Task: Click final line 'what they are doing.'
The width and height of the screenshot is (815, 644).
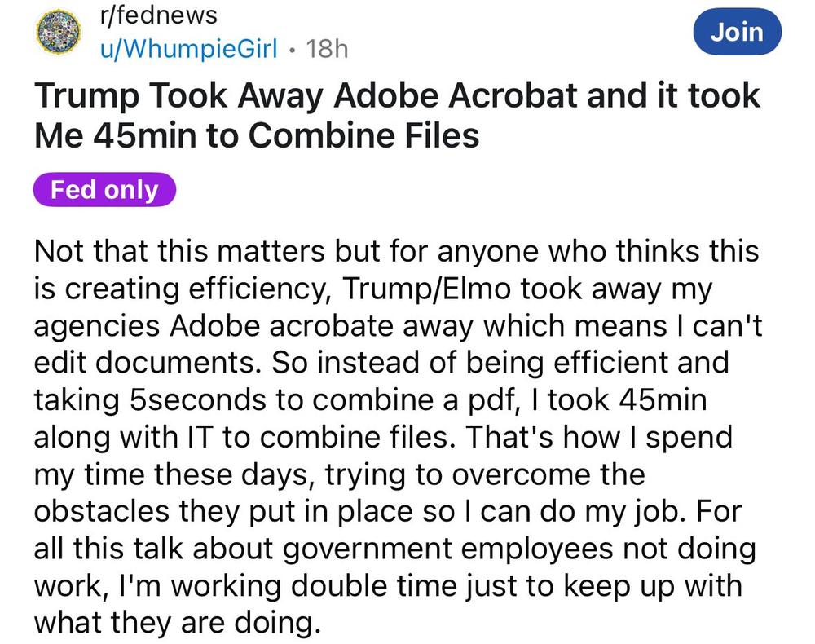Action: [x=177, y=623]
